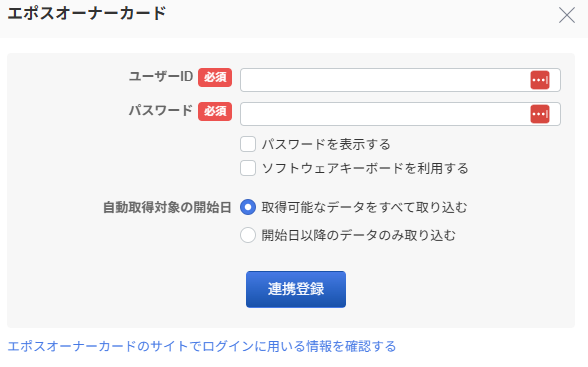Tick the パスワードを表示する checkbox
This screenshot has height=367, width=588.
click(248, 144)
